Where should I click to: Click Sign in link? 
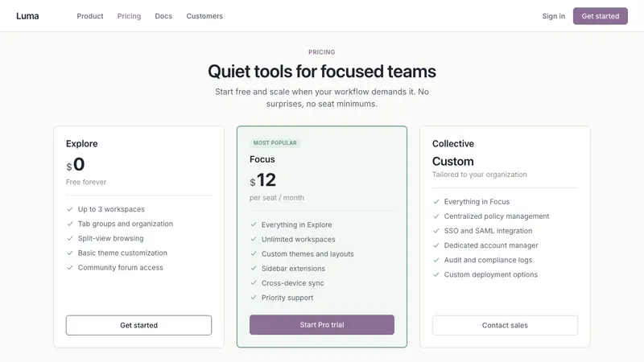coord(554,16)
